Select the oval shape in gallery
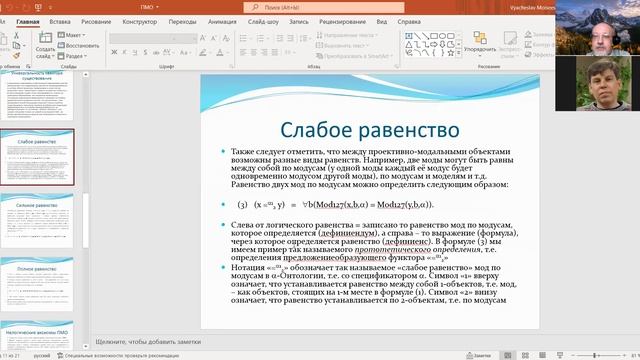This screenshot has height=360, width=640. 442,36
